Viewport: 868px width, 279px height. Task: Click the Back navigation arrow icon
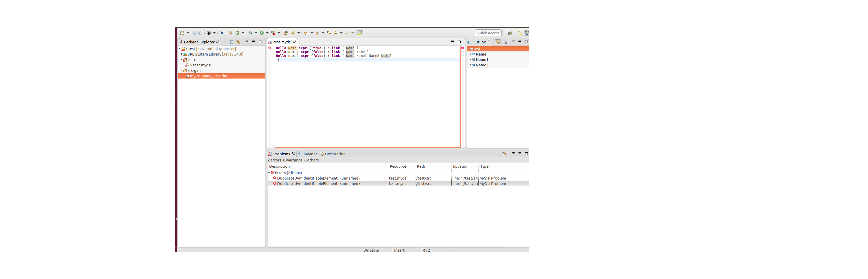pyautogui.click(x=336, y=33)
